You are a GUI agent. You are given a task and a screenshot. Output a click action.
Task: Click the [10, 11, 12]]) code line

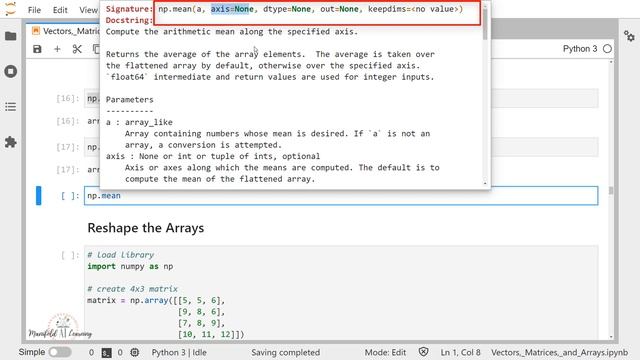(x=211, y=334)
